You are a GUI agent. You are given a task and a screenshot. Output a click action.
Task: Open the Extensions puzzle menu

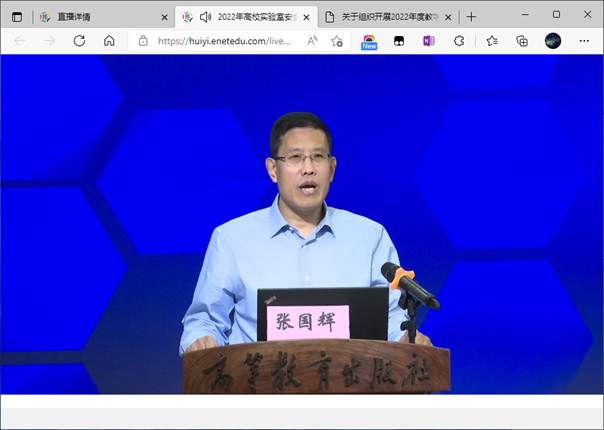point(459,41)
